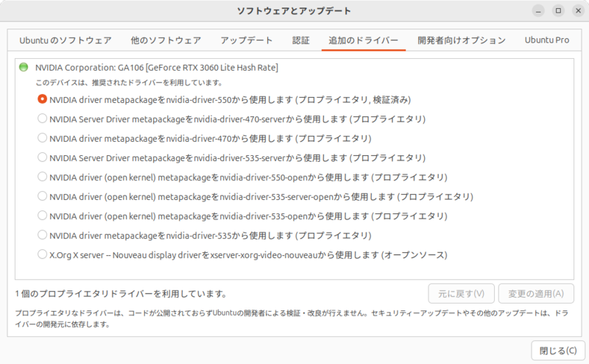The width and height of the screenshot is (589, 364).
Task: Choose nvidia-driver-535-server-open radio button
Action: tap(42, 196)
